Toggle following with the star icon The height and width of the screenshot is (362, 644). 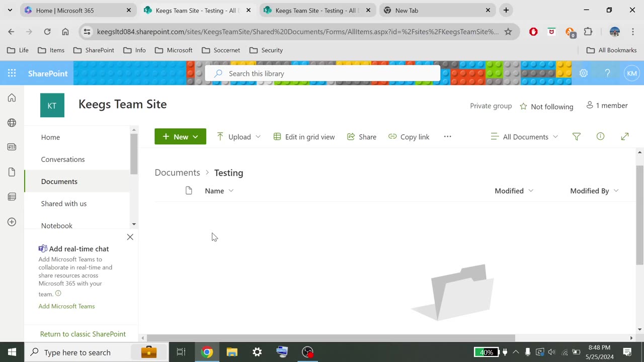pos(523,107)
